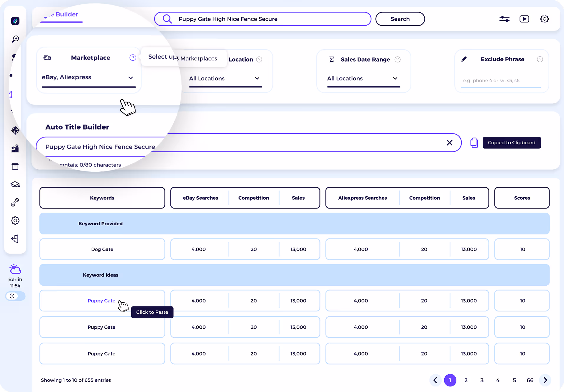Expand the Marketplace dropdown showing eBay, Aliexpress

[x=89, y=78]
